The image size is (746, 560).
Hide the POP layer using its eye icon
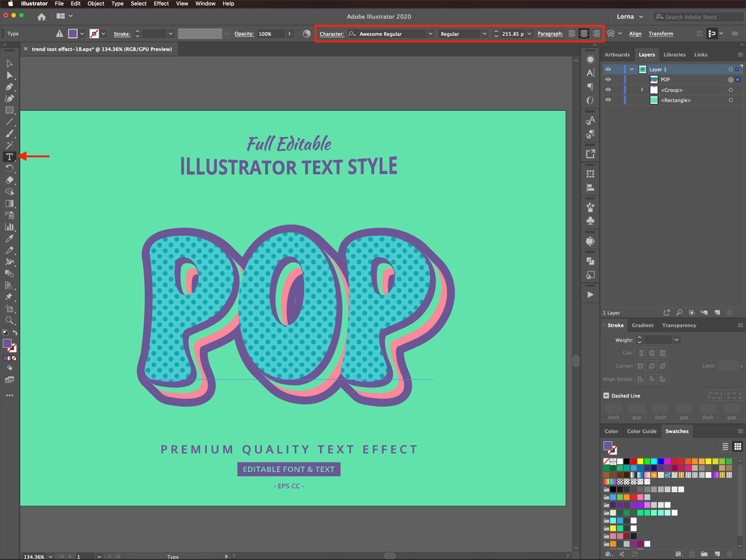coord(608,80)
